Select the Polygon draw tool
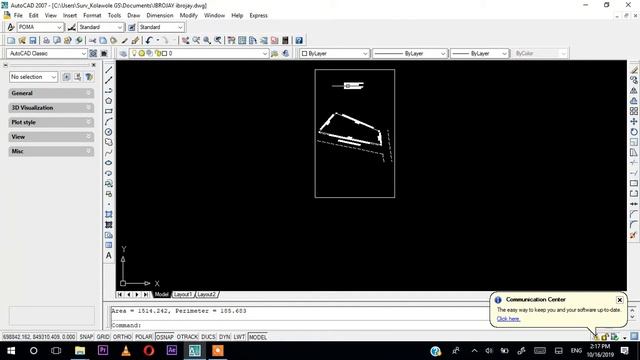 coord(109,101)
